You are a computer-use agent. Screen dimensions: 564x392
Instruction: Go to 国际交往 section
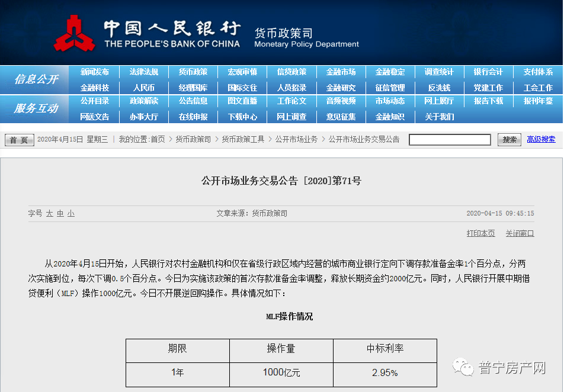(242, 88)
